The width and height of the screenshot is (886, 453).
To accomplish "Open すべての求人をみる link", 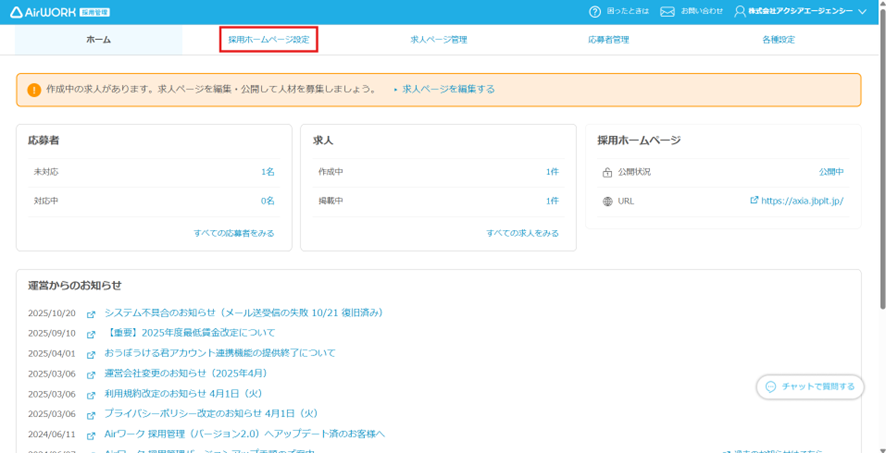I will pos(522,233).
